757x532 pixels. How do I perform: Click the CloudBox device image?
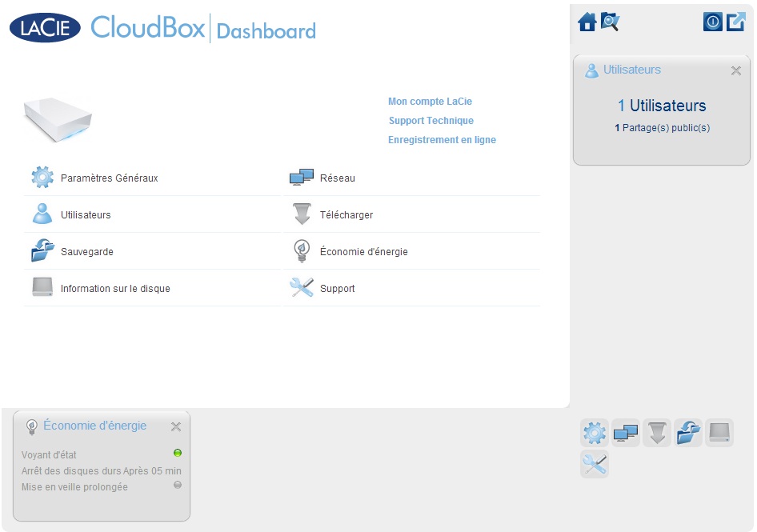tap(58, 119)
